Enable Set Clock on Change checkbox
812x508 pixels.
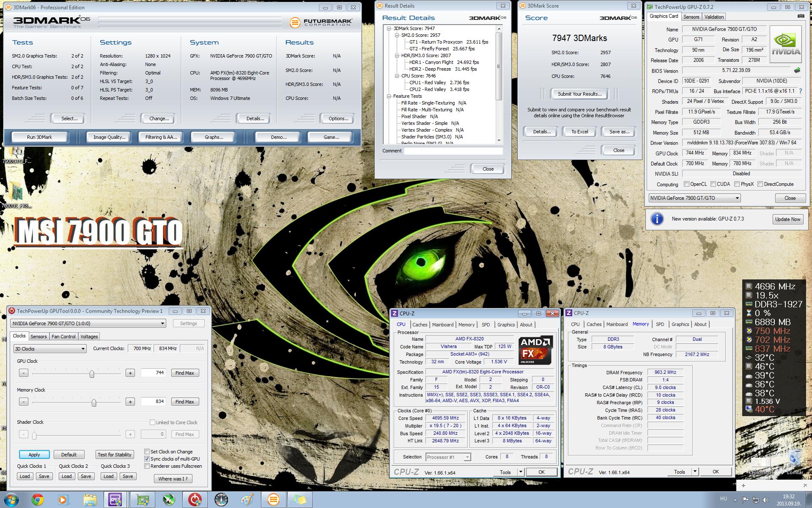click(x=147, y=451)
